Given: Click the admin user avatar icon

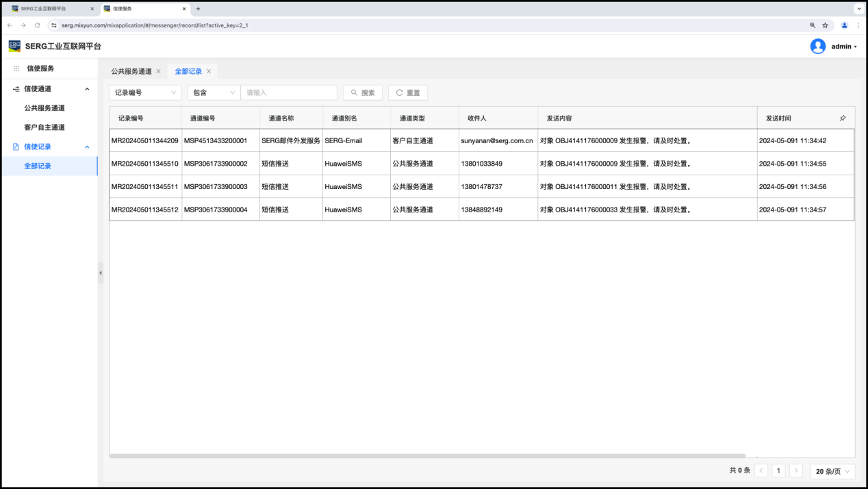Looking at the screenshot, I should point(817,47).
